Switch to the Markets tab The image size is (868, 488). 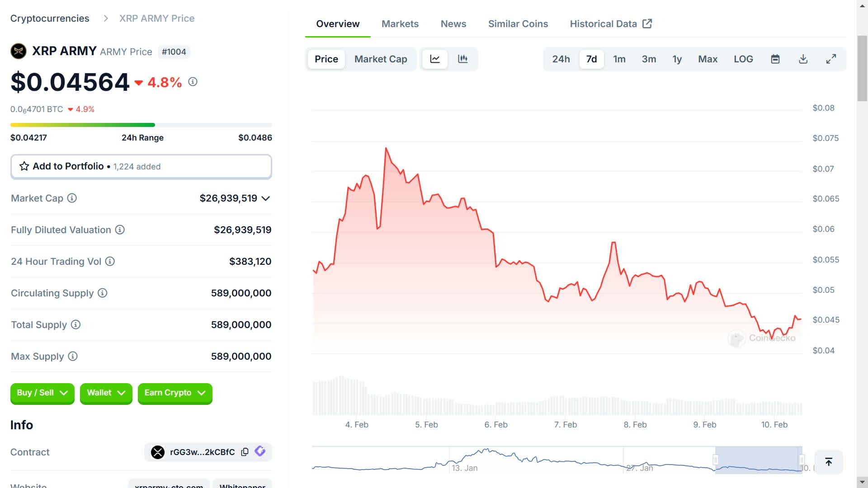[x=400, y=24]
